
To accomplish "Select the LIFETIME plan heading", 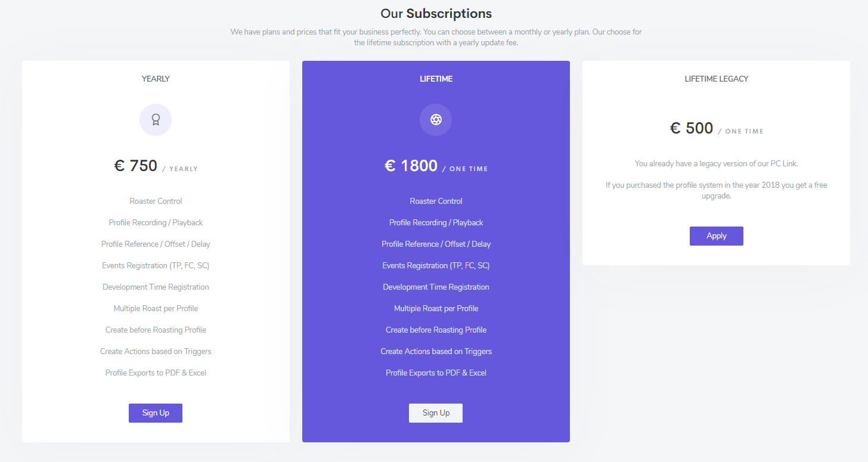I will coord(436,79).
